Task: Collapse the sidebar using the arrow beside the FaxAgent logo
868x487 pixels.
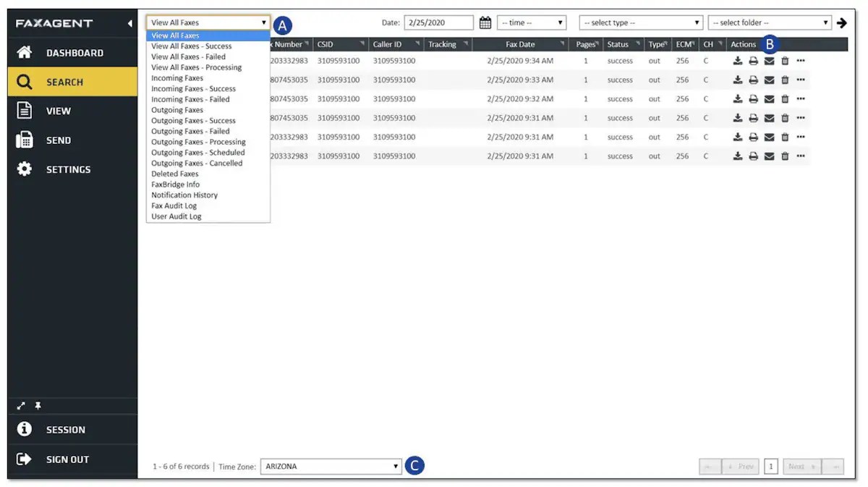Action: coord(129,24)
